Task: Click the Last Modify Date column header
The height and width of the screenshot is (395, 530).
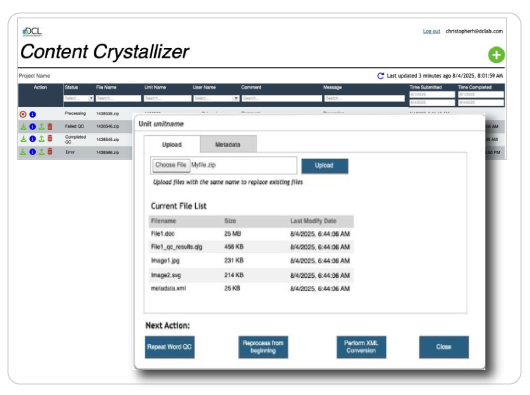Action: click(x=313, y=221)
